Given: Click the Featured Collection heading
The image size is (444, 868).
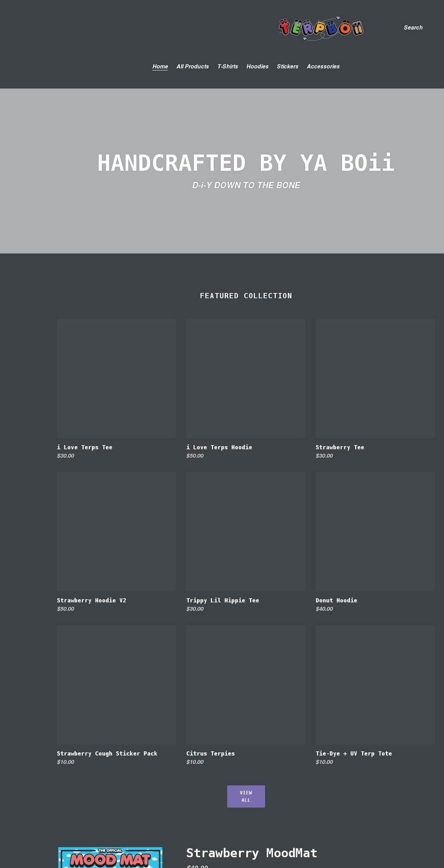Looking at the screenshot, I should 246,296.
